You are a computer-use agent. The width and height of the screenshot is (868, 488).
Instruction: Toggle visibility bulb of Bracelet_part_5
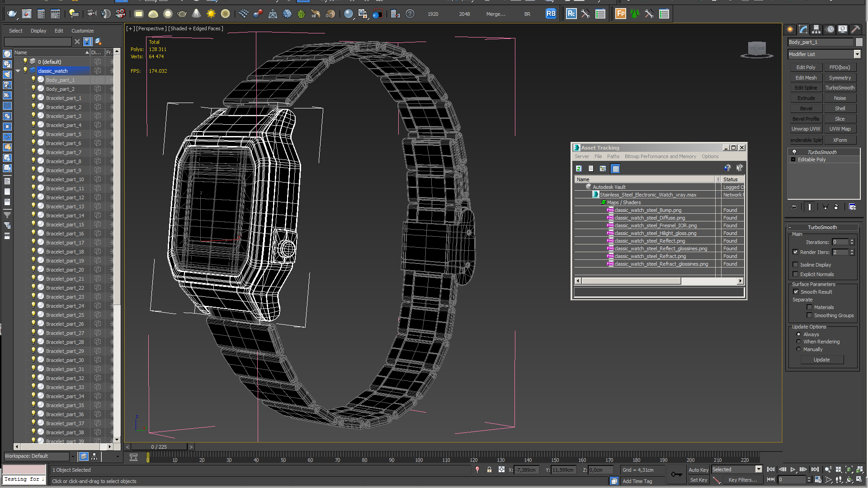[x=33, y=134]
